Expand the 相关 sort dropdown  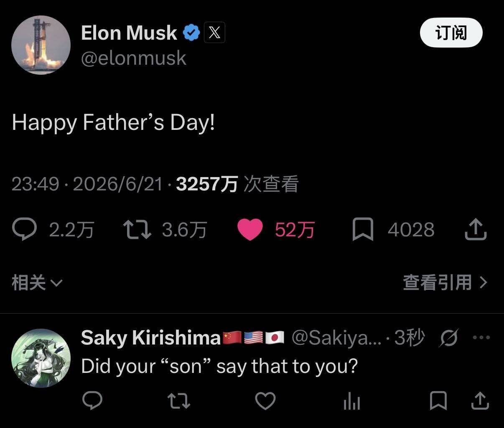(37, 283)
